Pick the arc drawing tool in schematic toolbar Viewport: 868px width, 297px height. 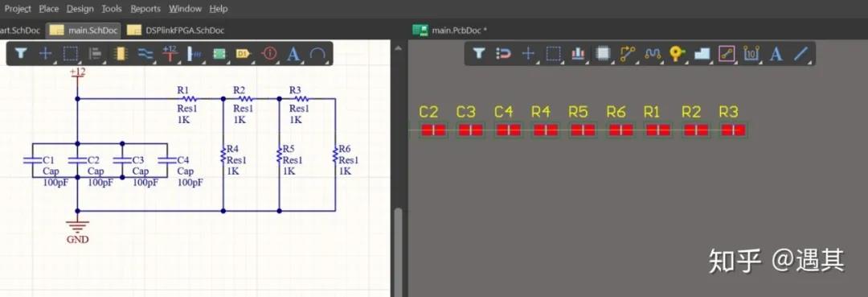coord(317,53)
